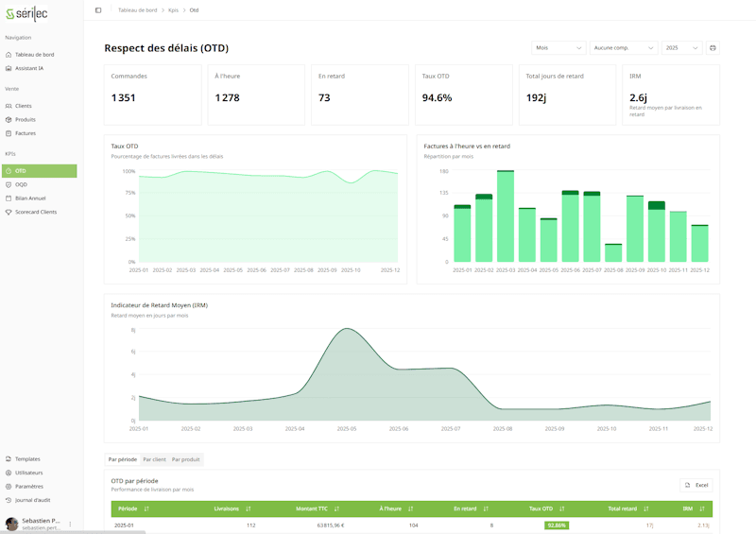Open Assistant IA from the sidebar
The width and height of the screenshot is (756, 534).
pyautogui.click(x=28, y=68)
